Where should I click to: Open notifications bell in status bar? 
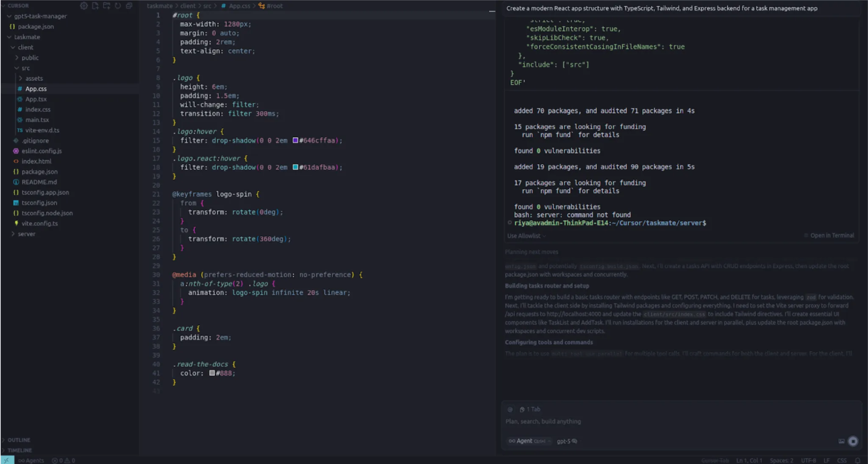click(857, 460)
